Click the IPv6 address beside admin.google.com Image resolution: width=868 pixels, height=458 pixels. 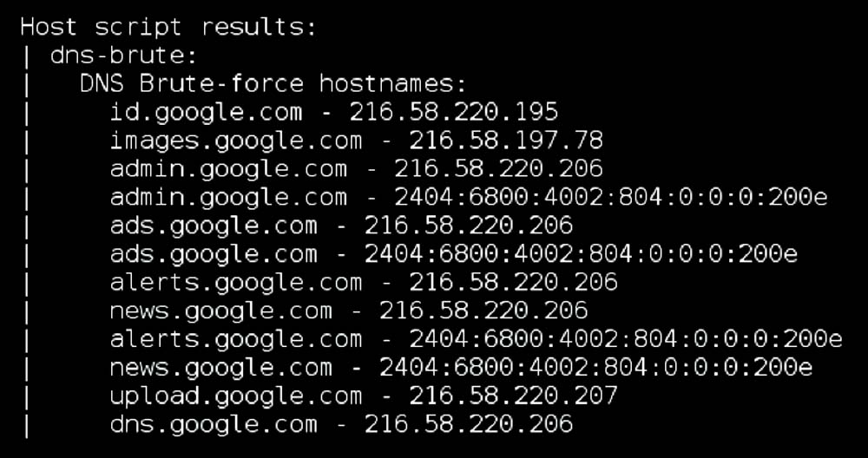(610, 197)
